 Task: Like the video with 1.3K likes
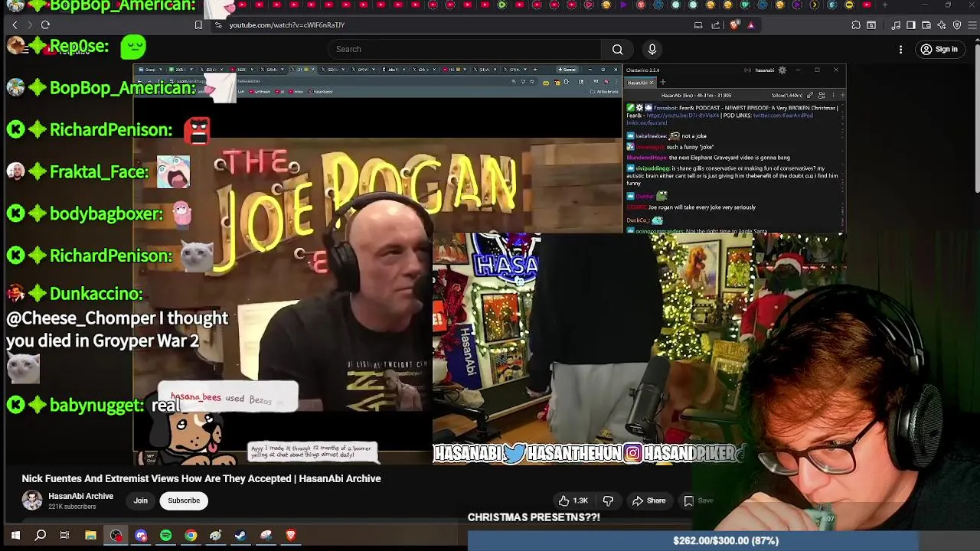click(573, 500)
